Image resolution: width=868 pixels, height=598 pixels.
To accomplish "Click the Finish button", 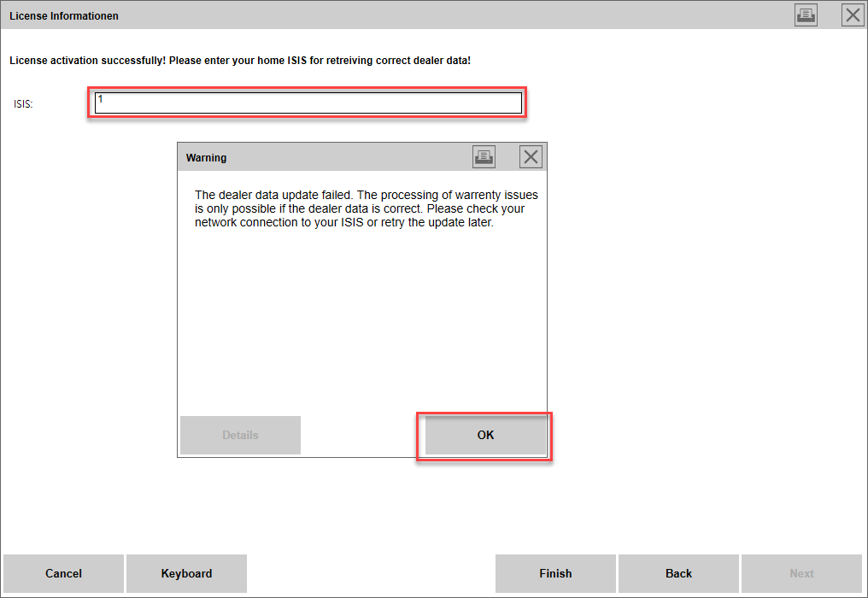I will coord(555,573).
